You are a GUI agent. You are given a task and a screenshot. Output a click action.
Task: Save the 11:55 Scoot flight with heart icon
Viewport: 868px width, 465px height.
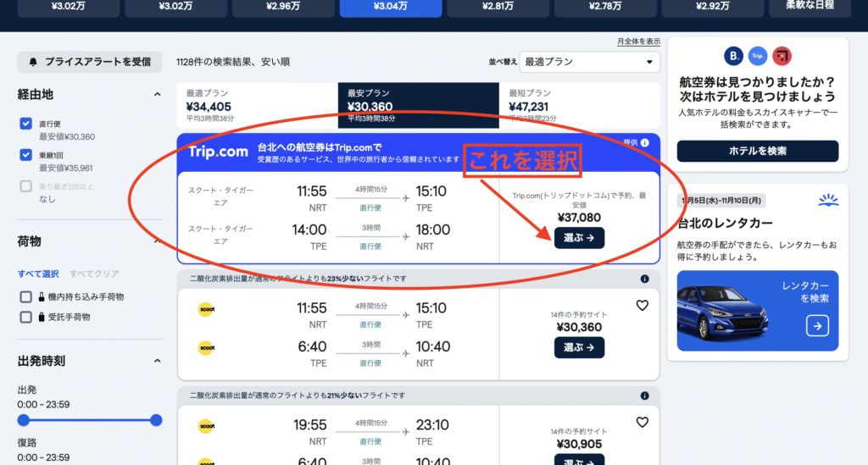(x=643, y=305)
